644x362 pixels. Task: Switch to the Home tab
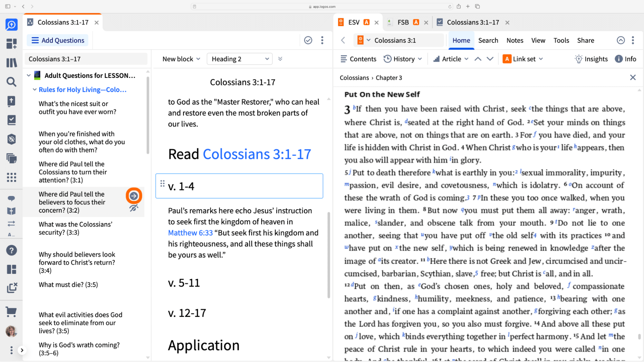(x=461, y=40)
